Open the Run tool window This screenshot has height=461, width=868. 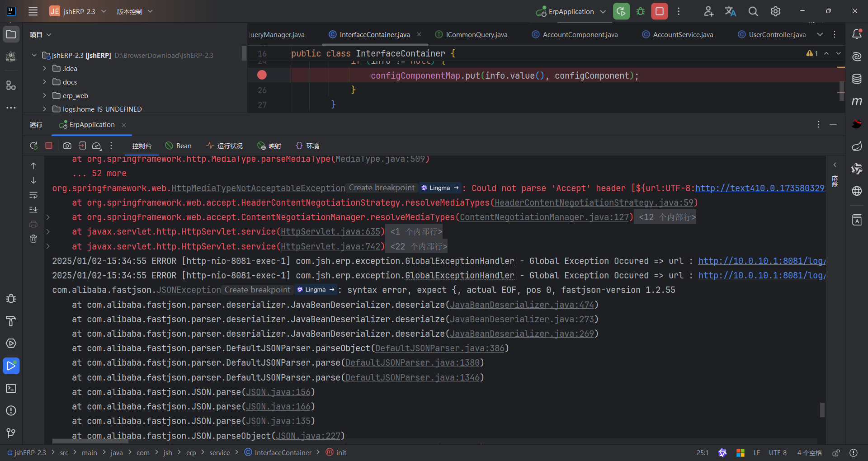pos(11,366)
